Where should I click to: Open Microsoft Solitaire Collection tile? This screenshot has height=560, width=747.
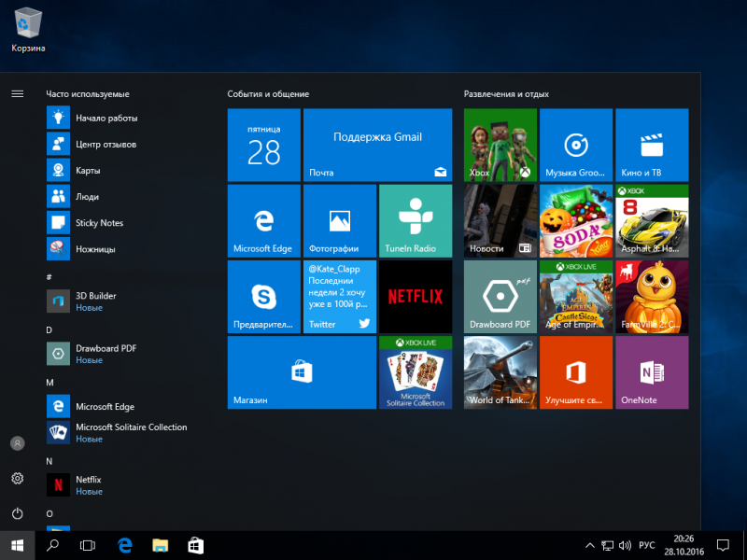(x=416, y=372)
